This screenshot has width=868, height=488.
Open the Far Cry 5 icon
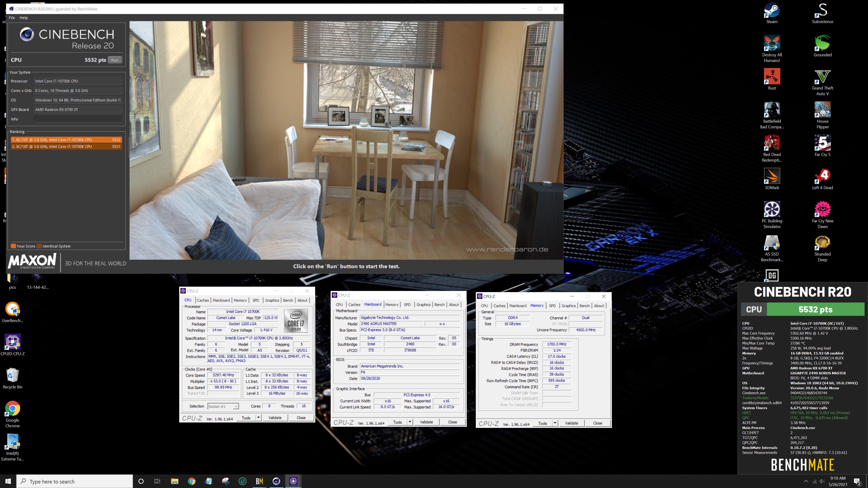point(822,146)
